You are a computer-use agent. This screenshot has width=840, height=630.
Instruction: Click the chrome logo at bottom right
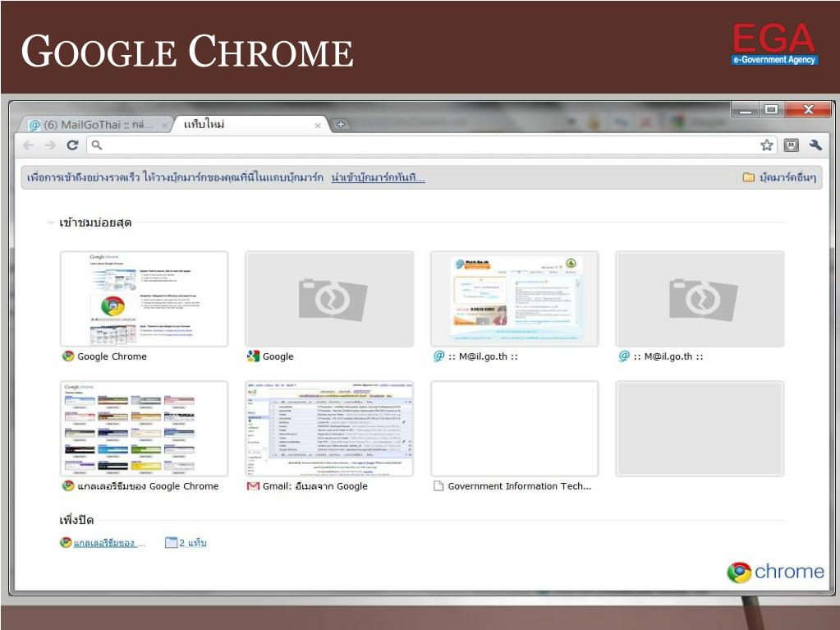(x=776, y=573)
